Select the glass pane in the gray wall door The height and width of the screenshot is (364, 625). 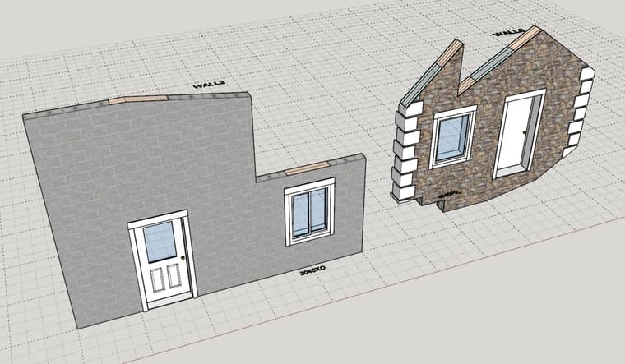click(x=160, y=242)
